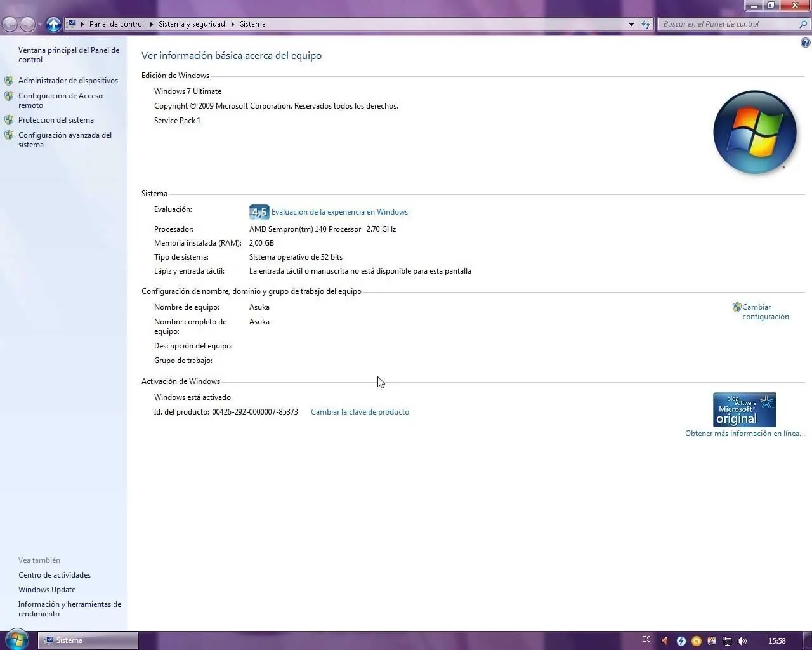Click the search magnifier icon
The image size is (812, 650).
pos(804,24)
